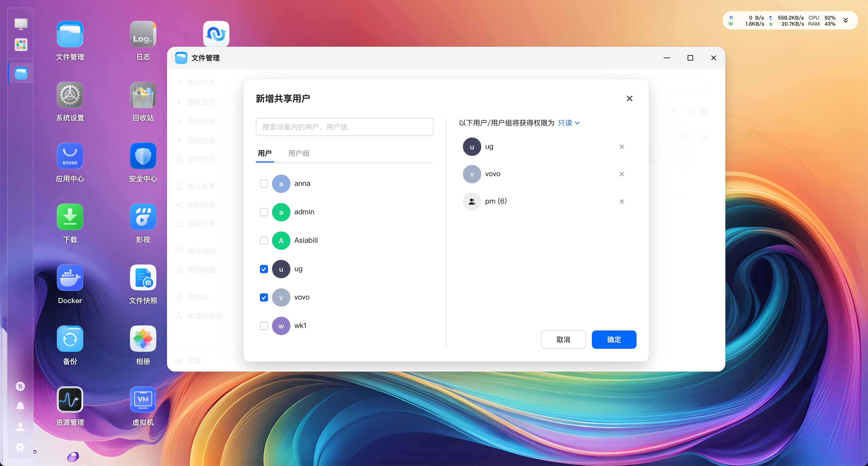Check the anna user checkbox
Viewport: 868px width, 466px height.
(x=264, y=184)
